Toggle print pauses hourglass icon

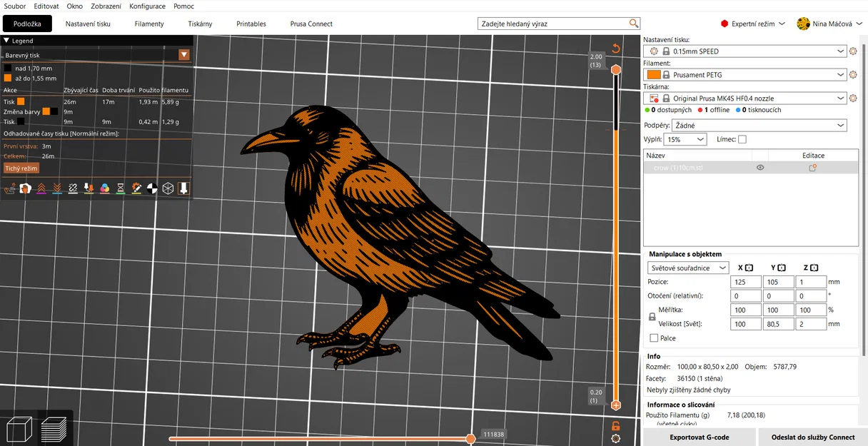tap(121, 188)
